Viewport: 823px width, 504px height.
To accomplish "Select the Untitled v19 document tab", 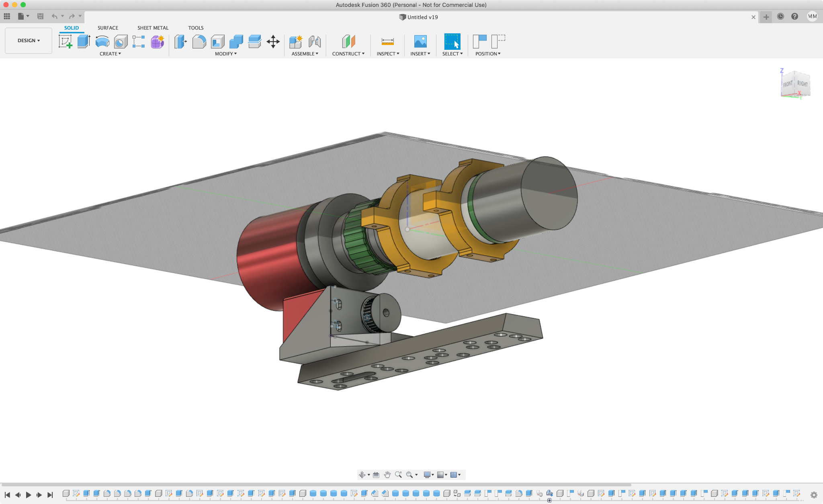I will point(418,17).
